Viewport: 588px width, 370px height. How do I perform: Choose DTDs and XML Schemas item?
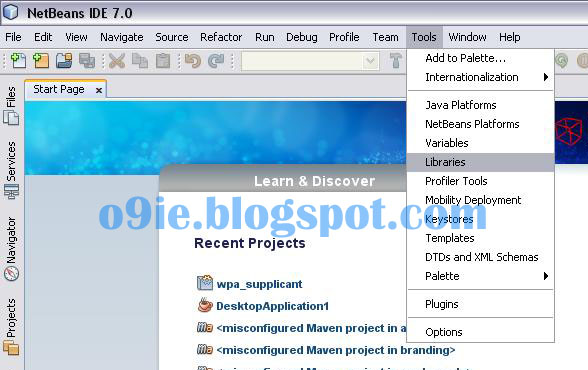(x=480, y=257)
